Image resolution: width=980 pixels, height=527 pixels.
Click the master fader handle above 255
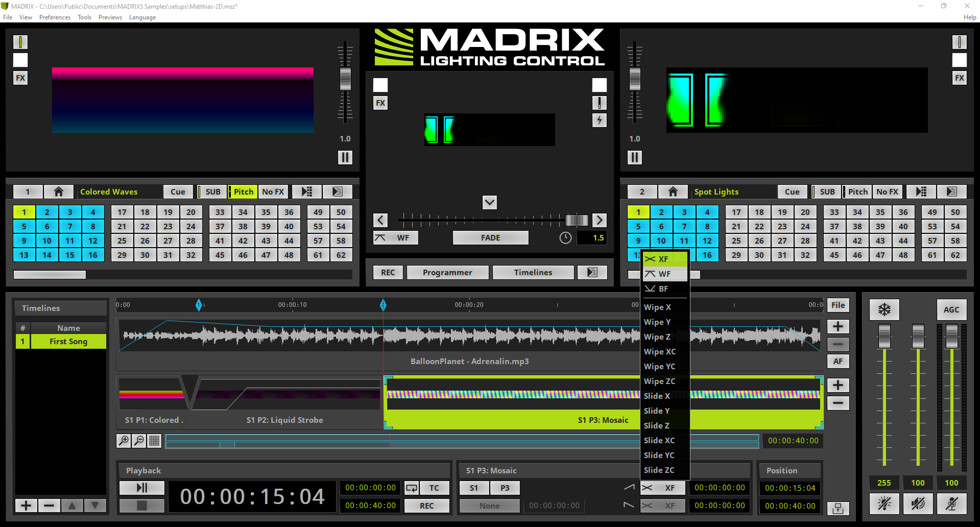point(884,337)
